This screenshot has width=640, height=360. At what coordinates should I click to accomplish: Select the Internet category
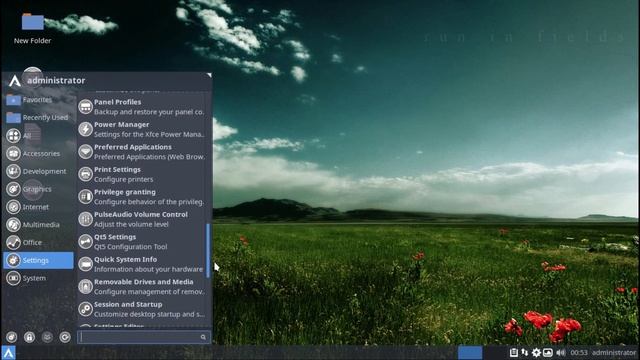tap(38, 207)
